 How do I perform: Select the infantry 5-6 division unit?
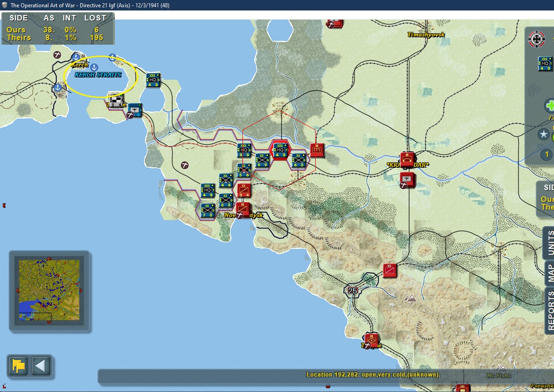click(x=244, y=170)
